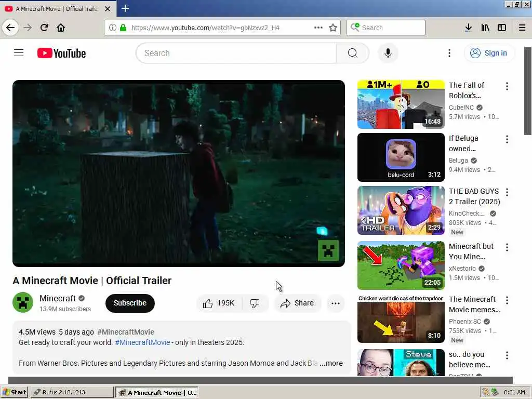Image resolution: width=532 pixels, height=399 pixels.
Task: Click the browser forward arrow
Action: (x=28, y=28)
